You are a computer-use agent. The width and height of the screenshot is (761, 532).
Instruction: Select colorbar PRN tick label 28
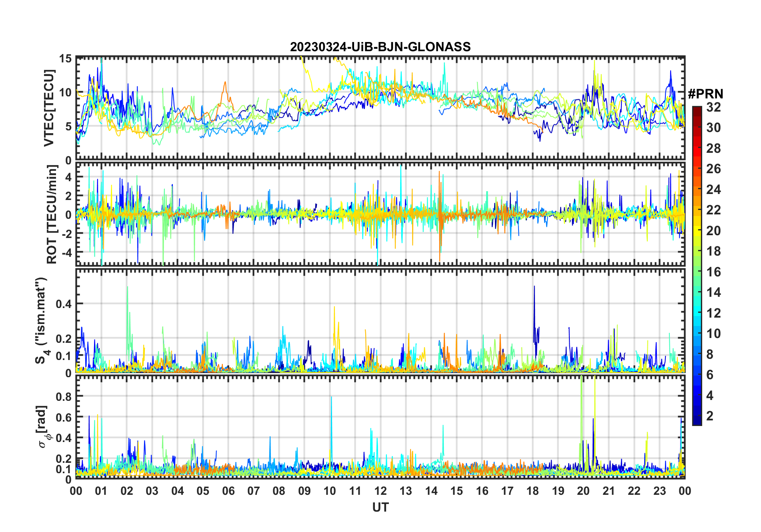[713, 148]
